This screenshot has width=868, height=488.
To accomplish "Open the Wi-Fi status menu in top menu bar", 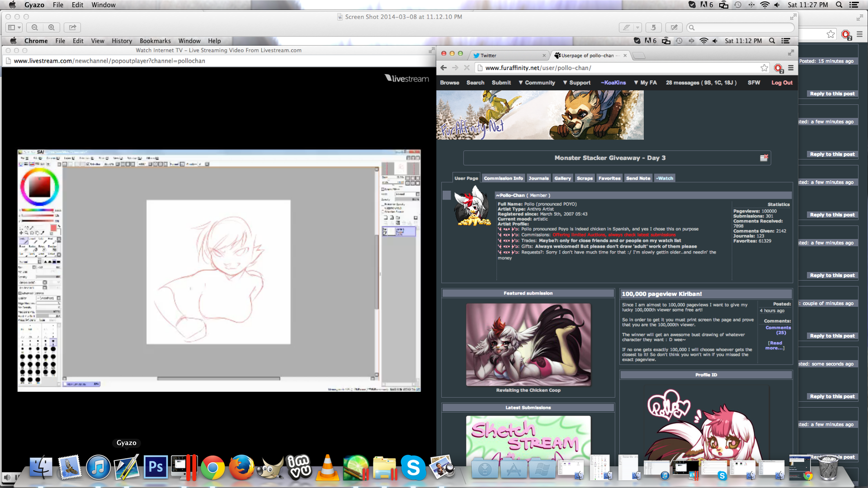I will [x=764, y=5].
